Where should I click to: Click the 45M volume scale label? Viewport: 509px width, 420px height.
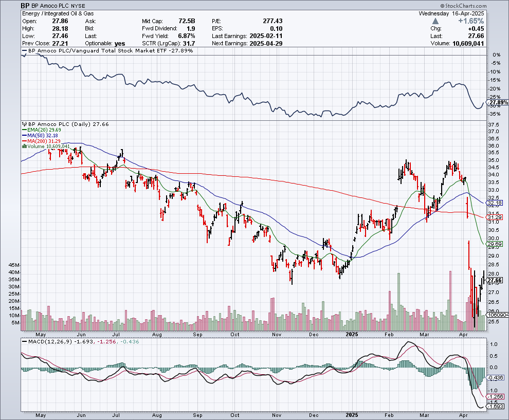coord(14,265)
